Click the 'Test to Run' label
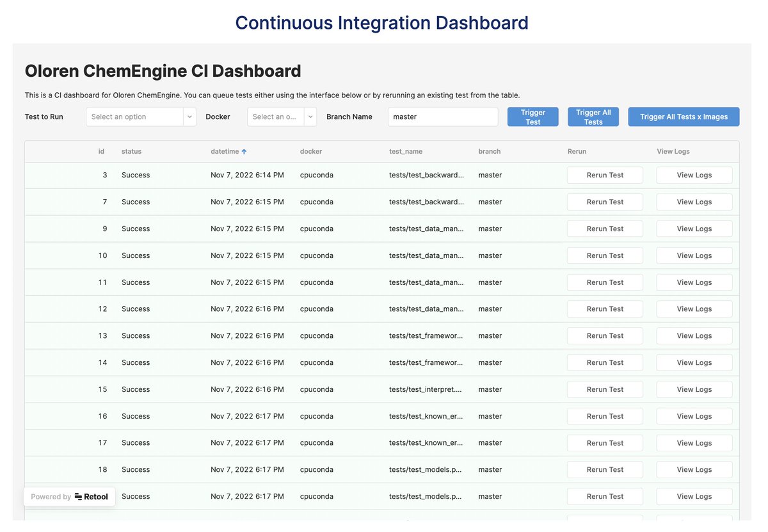 coord(44,117)
